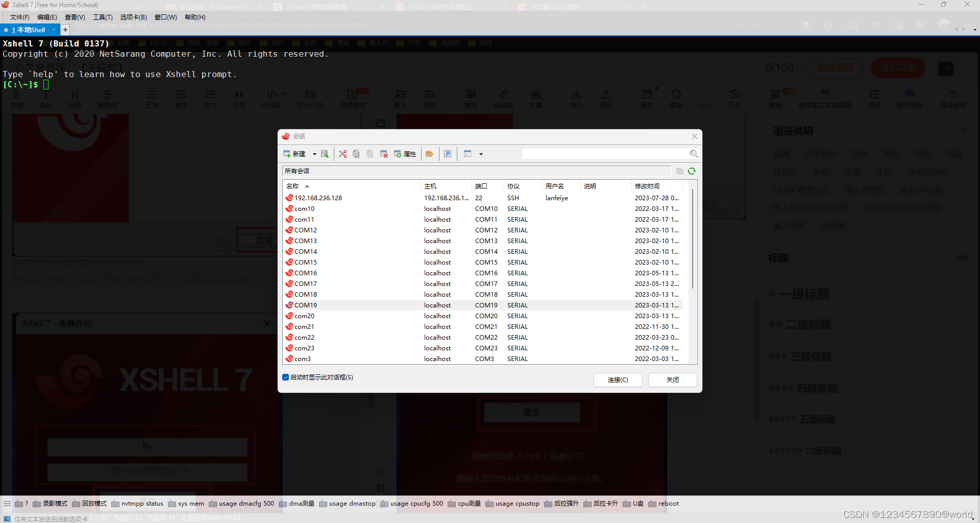Click the delete session icon with red X

(384, 154)
